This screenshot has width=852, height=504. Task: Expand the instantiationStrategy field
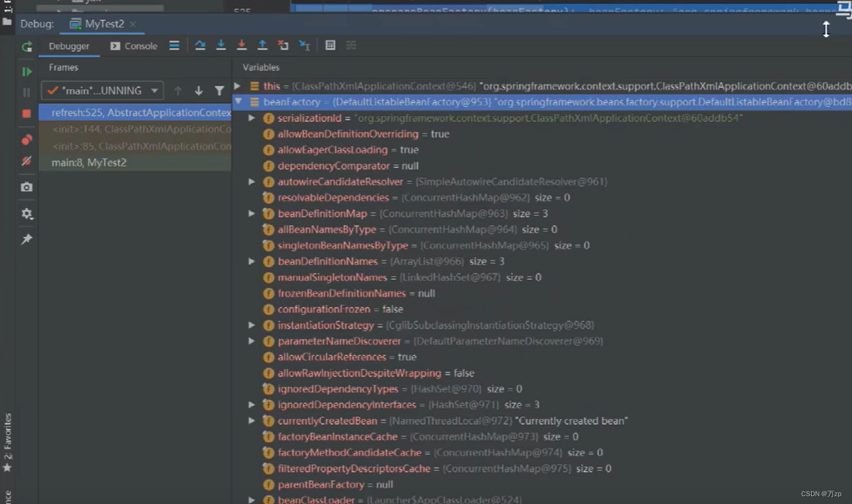tap(251, 325)
